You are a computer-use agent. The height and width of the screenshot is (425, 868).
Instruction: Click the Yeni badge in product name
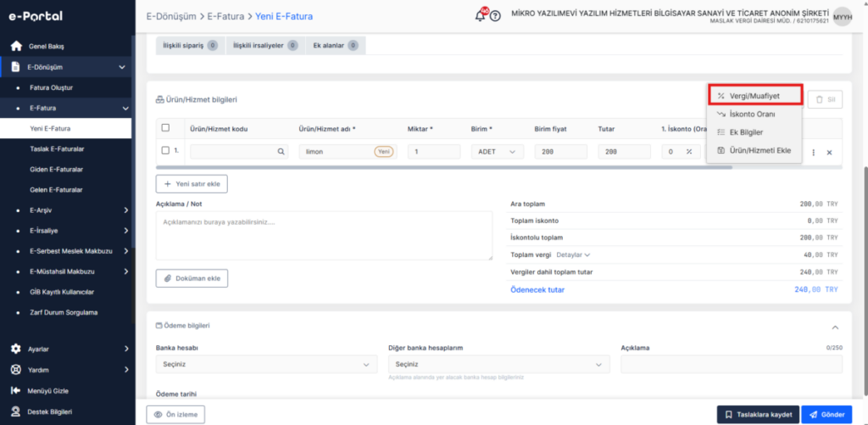tap(384, 152)
